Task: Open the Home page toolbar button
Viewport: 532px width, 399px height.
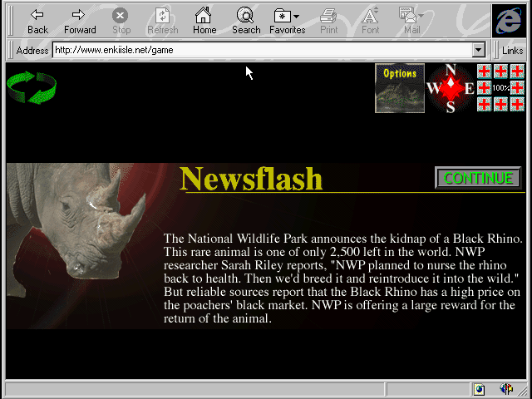Action: click(204, 22)
